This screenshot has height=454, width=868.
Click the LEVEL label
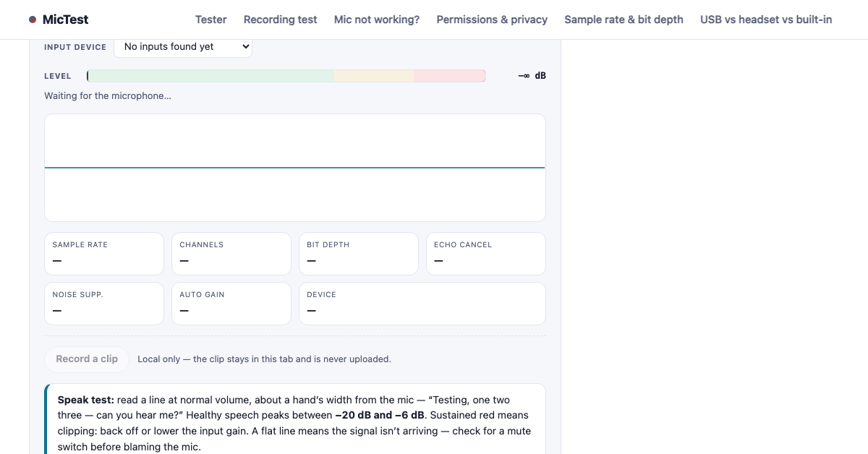tap(58, 76)
